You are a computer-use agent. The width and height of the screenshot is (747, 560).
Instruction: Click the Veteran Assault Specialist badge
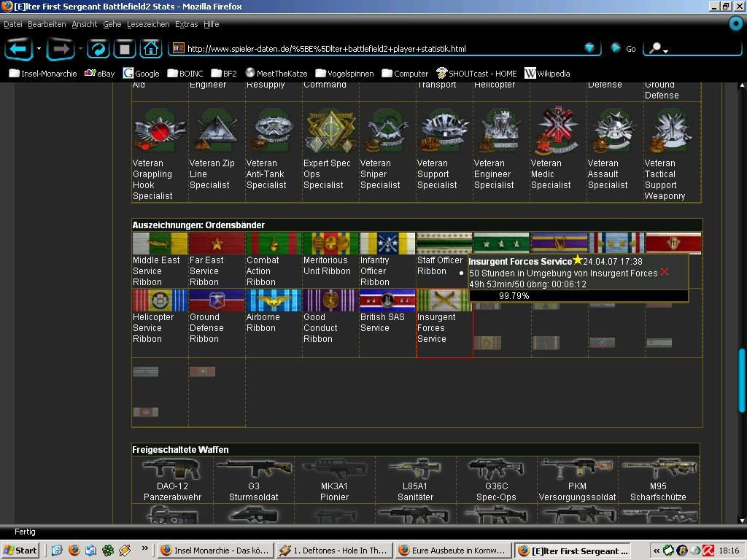615,130
